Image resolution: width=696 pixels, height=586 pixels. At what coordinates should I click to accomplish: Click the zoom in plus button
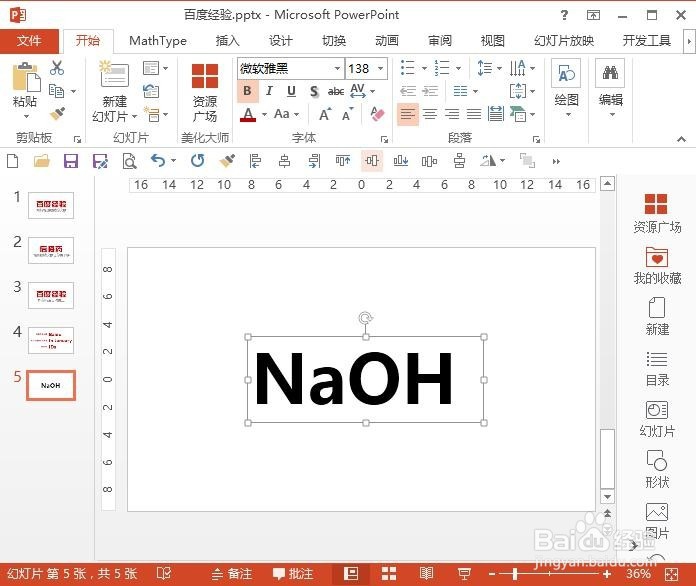coord(607,574)
